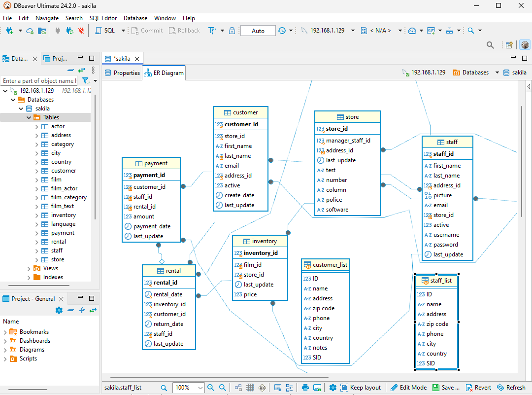
Task: Click the link with editor arrows in navigator
Action: (x=82, y=70)
